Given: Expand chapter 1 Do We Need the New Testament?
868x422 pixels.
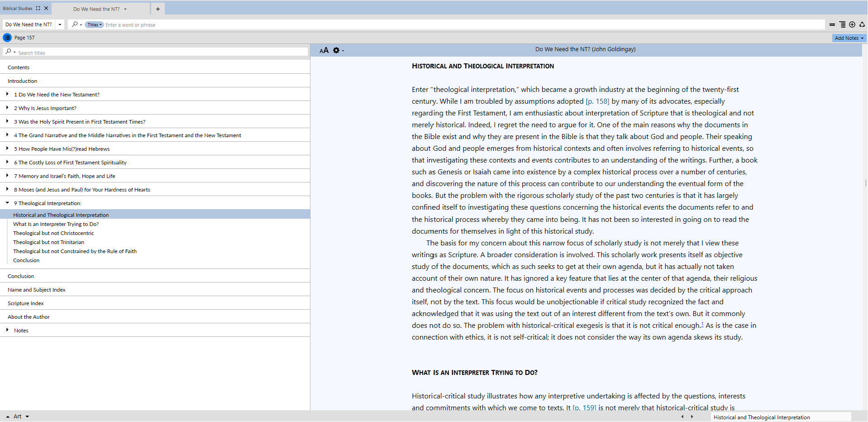Looking at the screenshot, I should [7, 94].
